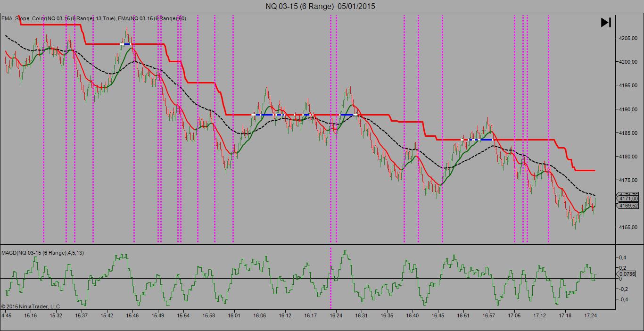Click the 16.57 time axis label

[x=489, y=315]
